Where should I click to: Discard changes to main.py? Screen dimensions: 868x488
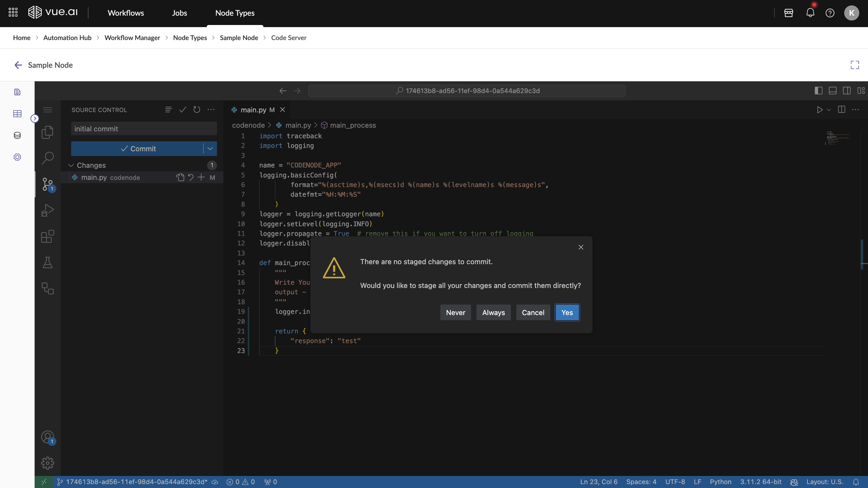(191, 177)
